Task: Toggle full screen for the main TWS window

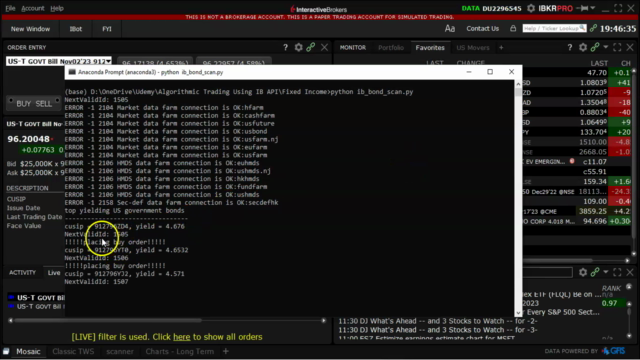Action: [x=618, y=8]
